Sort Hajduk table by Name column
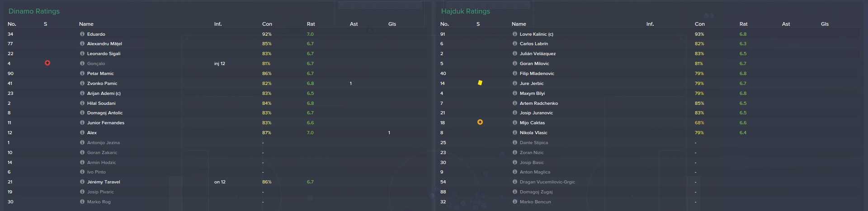868x211 pixels. point(519,24)
